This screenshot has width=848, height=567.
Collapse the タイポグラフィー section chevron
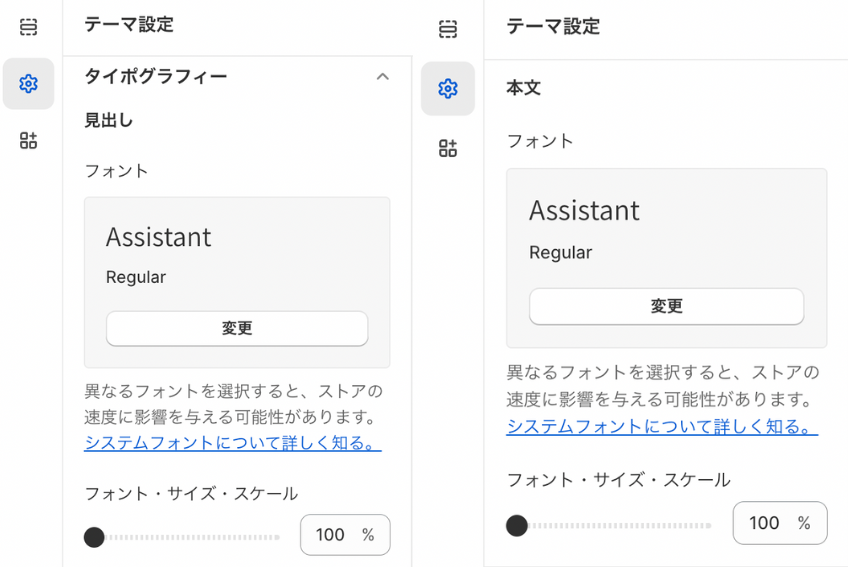[x=382, y=77]
